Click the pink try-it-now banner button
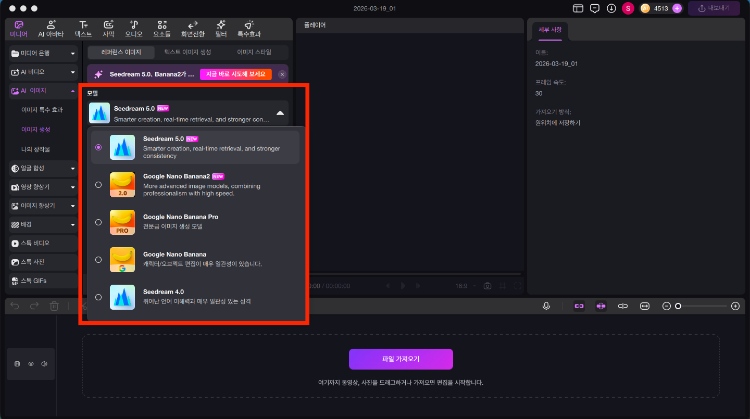The width and height of the screenshot is (750, 419). click(x=236, y=74)
